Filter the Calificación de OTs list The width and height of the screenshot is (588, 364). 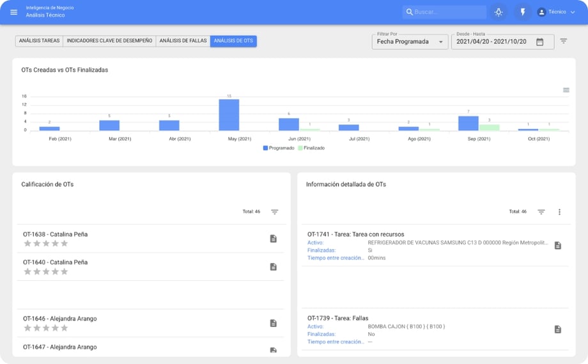(274, 212)
